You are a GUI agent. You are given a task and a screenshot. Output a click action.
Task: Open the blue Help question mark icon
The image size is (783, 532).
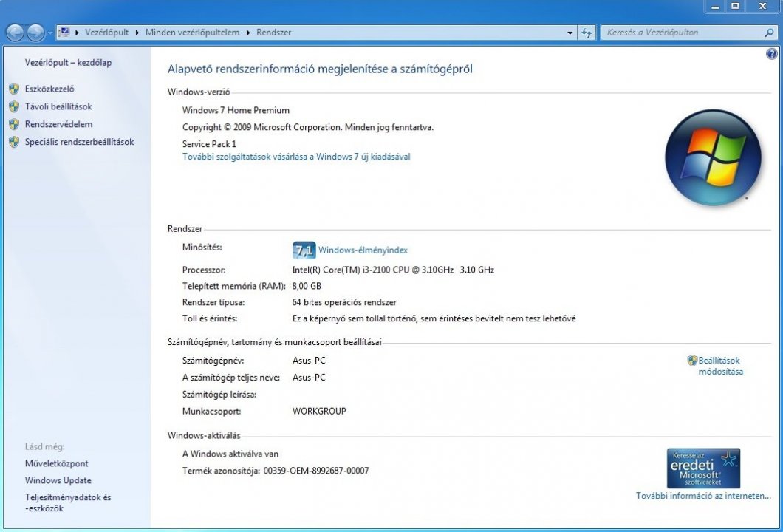tap(771, 54)
